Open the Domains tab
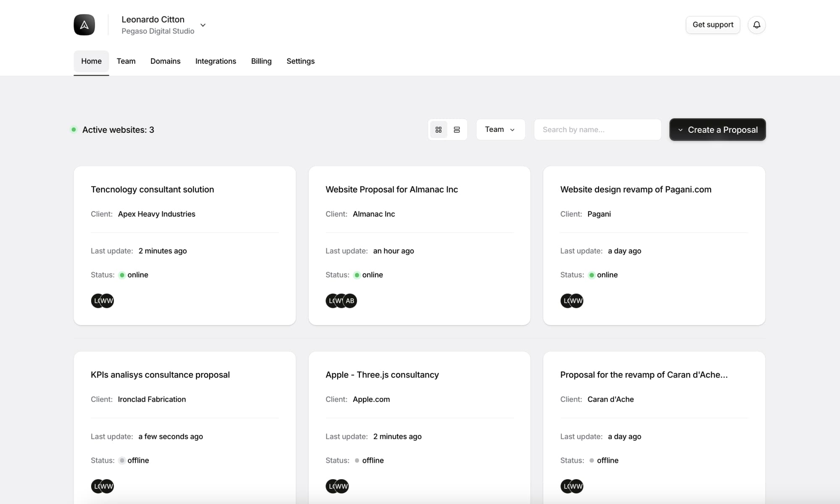The height and width of the screenshot is (504, 840). point(165,61)
